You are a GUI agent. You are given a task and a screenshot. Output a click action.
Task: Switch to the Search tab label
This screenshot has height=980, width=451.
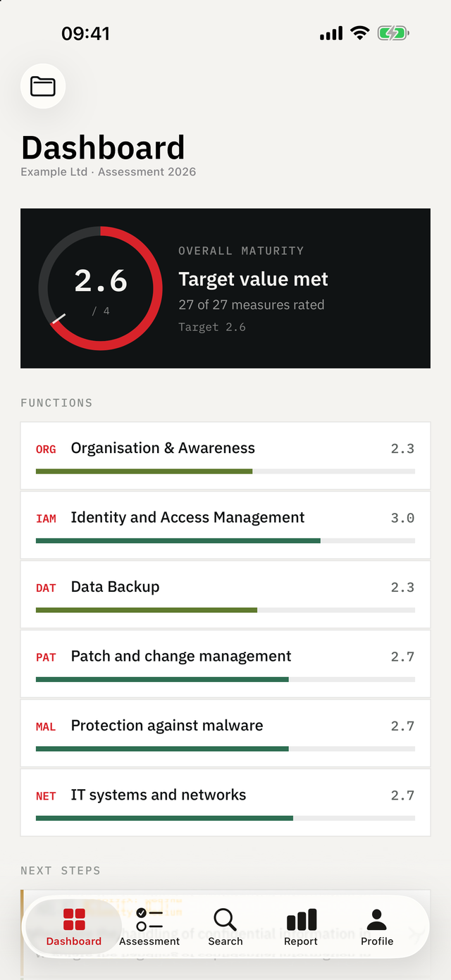click(225, 941)
